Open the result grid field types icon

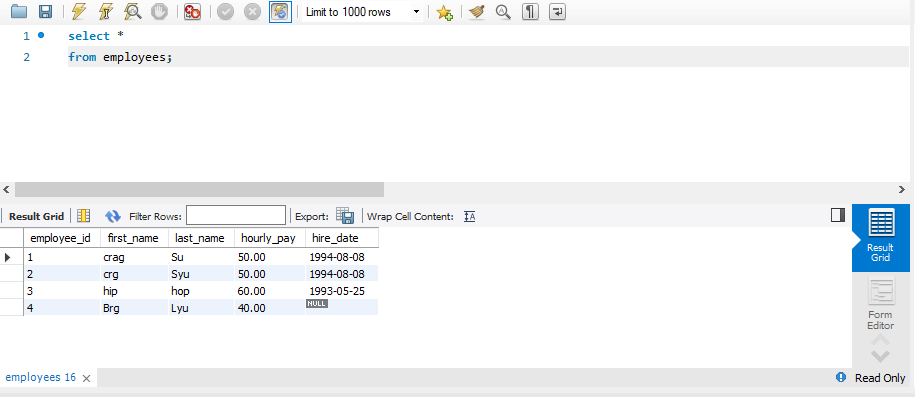[83, 216]
